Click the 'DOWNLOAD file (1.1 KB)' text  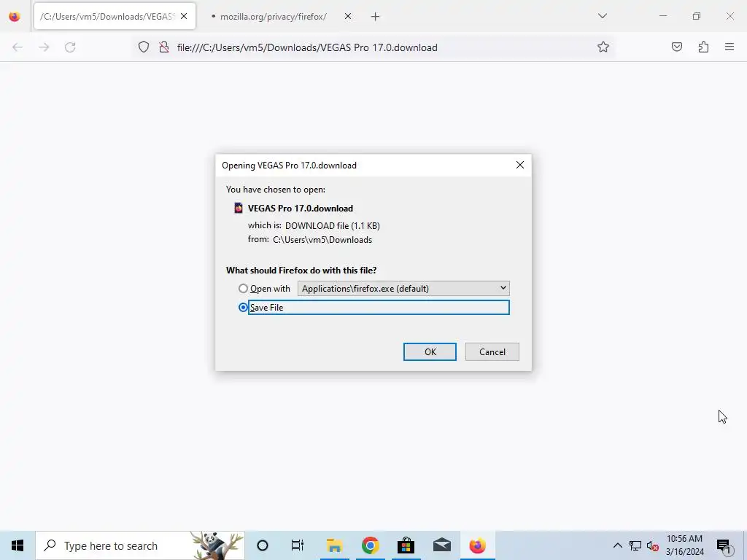point(333,226)
